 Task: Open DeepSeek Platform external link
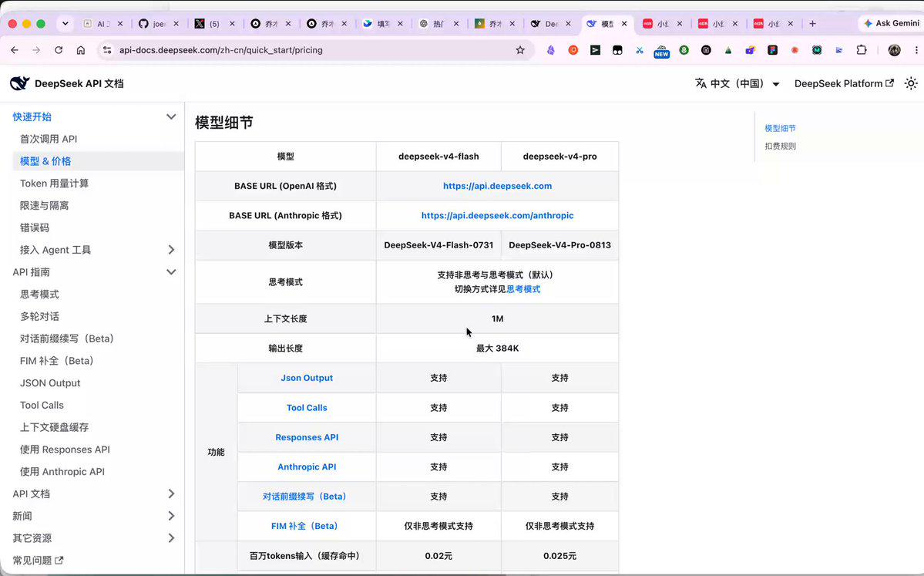[x=844, y=83]
